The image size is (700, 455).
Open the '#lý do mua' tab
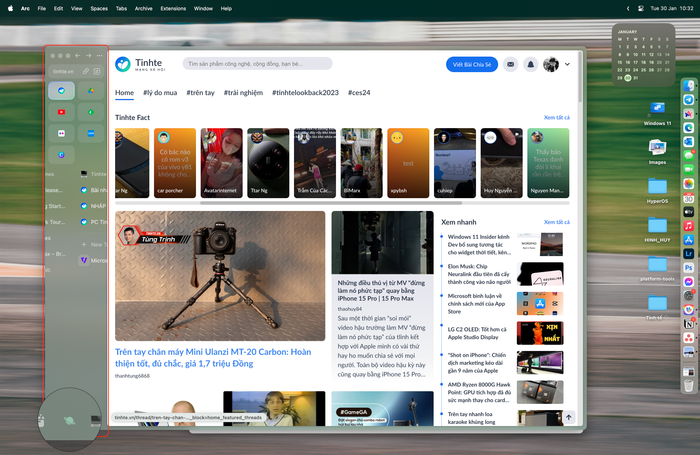point(160,92)
